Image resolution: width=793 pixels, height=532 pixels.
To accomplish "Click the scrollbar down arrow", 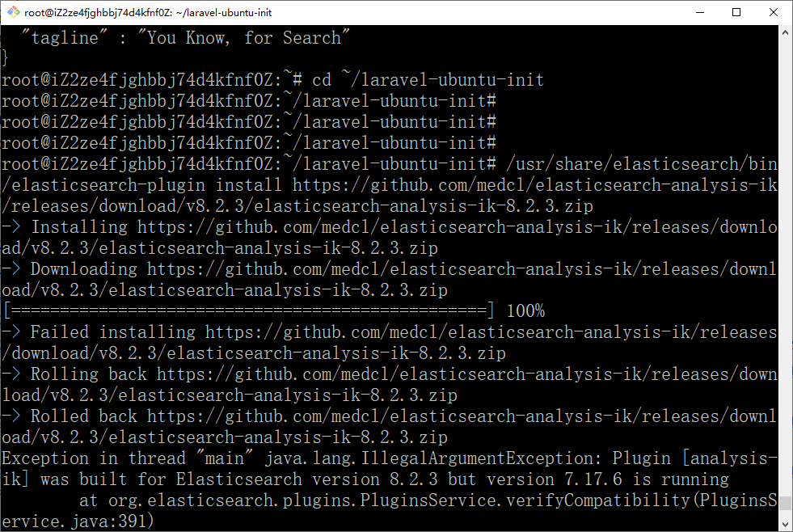I will click(x=786, y=524).
